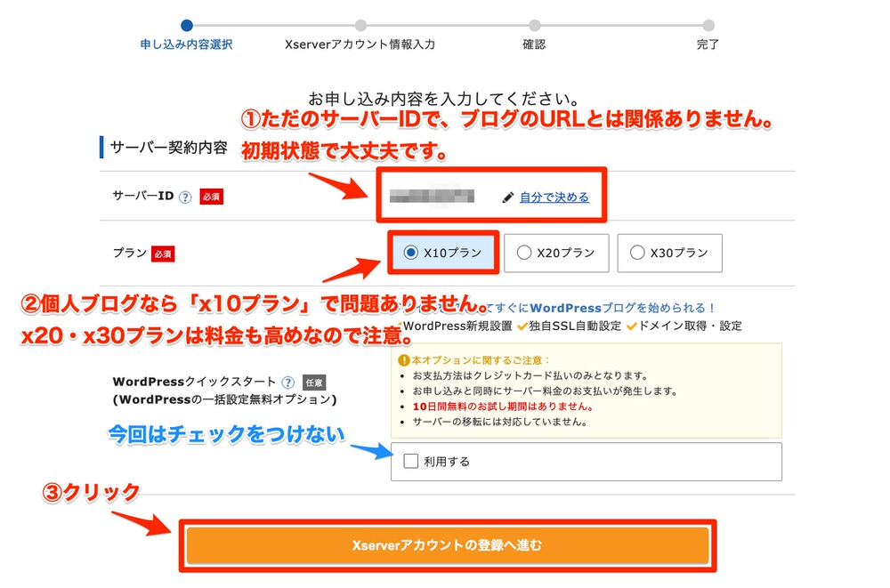The image size is (890, 588).
Task: Click the warning icon before 本オプションに関するご注意
Action: [x=403, y=360]
